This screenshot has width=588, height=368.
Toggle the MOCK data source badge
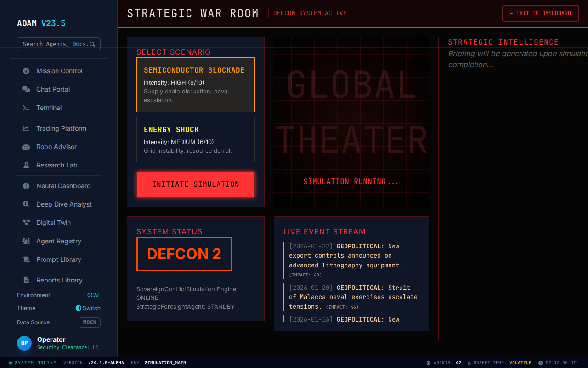[90, 322]
